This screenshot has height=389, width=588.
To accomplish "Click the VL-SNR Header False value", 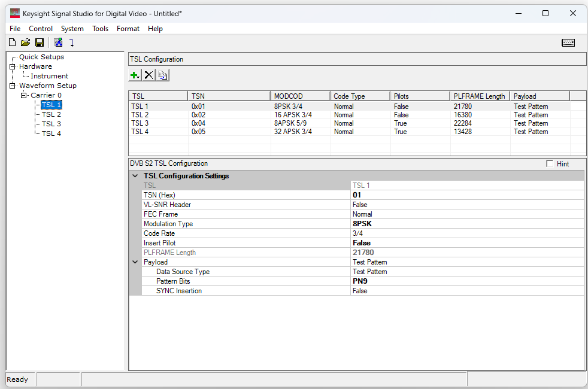I will point(467,205).
